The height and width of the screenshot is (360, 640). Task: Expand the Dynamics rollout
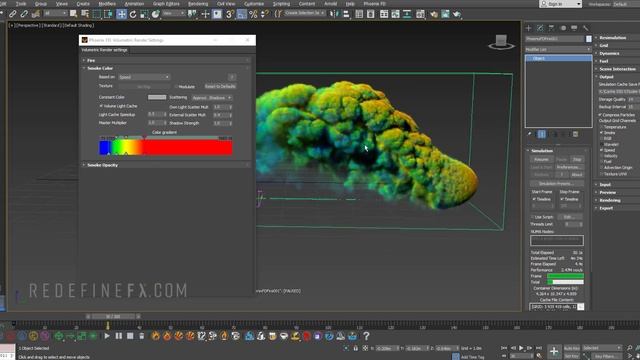[x=609, y=53]
